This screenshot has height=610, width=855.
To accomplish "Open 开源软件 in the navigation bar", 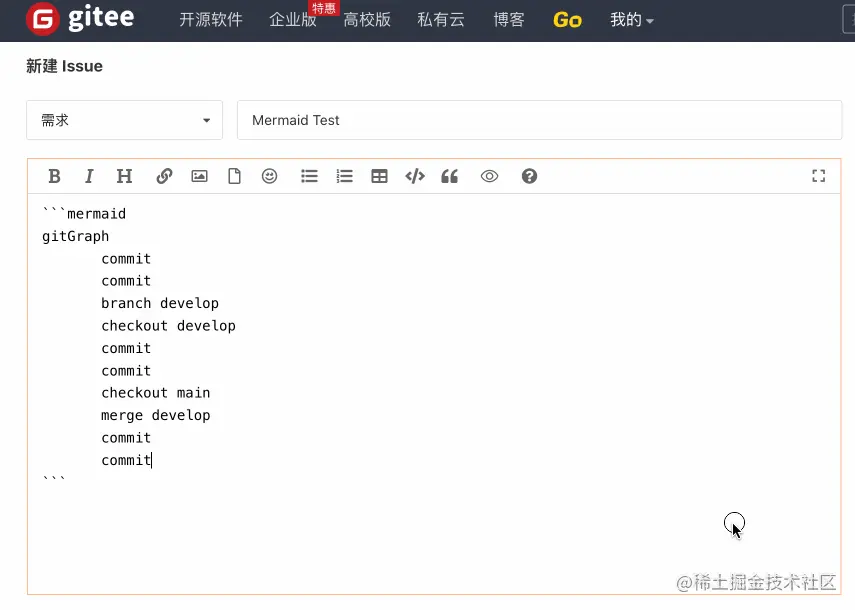I will 210,20.
